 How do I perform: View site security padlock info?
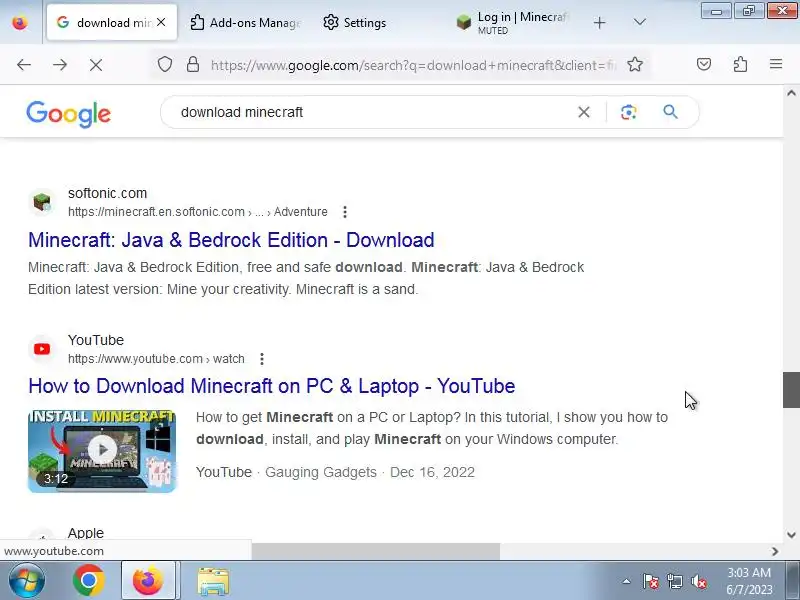(193, 65)
